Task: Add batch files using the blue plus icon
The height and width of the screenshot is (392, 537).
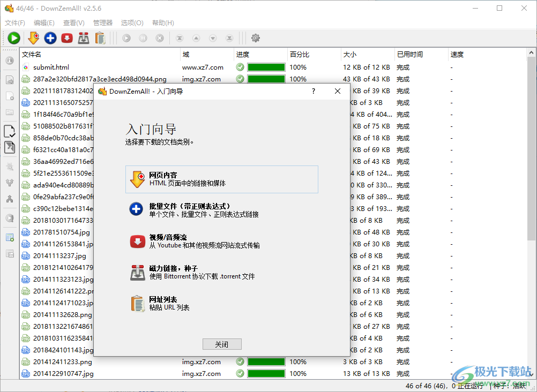Action: (50, 38)
